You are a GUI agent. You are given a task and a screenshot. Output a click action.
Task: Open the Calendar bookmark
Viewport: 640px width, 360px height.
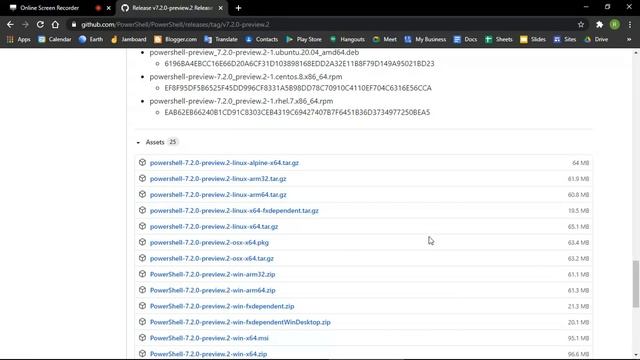point(55,39)
